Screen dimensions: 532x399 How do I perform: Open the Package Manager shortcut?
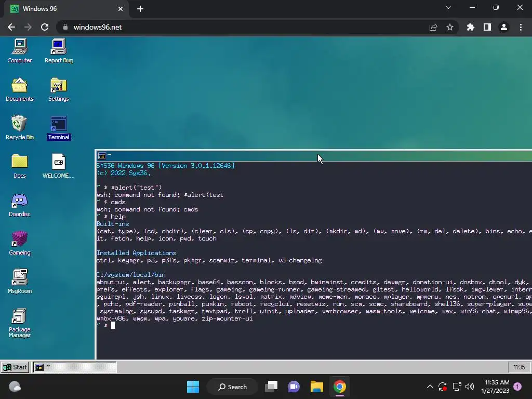(x=19, y=323)
